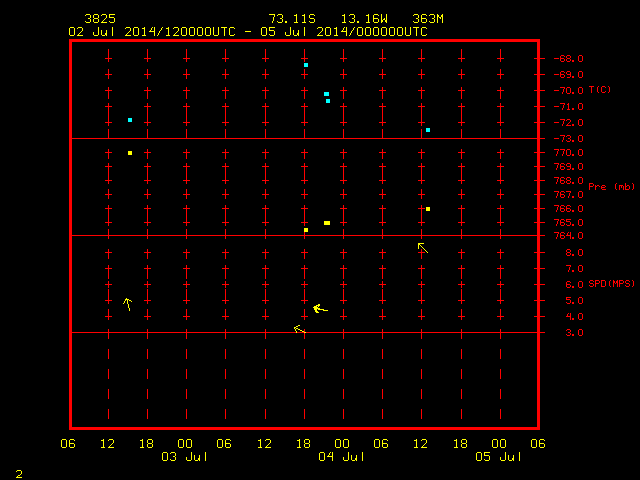Click the cyan temperature point near -68.0

pyautogui.click(x=306, y=65)
